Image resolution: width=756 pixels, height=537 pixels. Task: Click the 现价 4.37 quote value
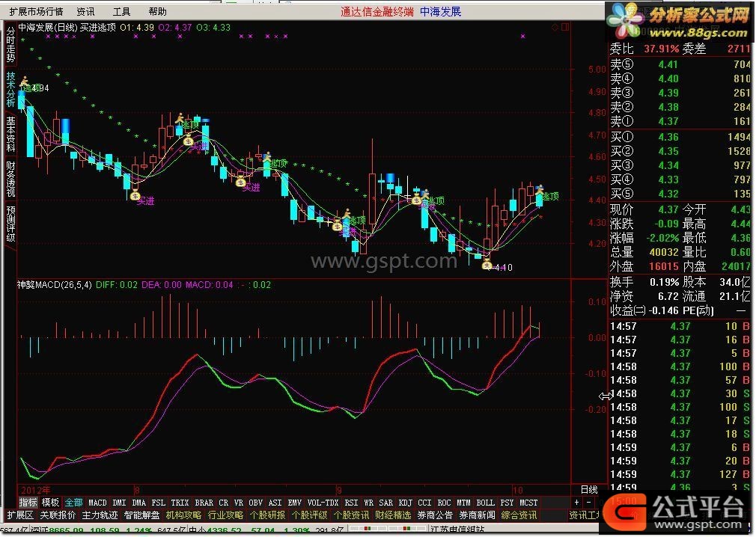tap(668, 209)
